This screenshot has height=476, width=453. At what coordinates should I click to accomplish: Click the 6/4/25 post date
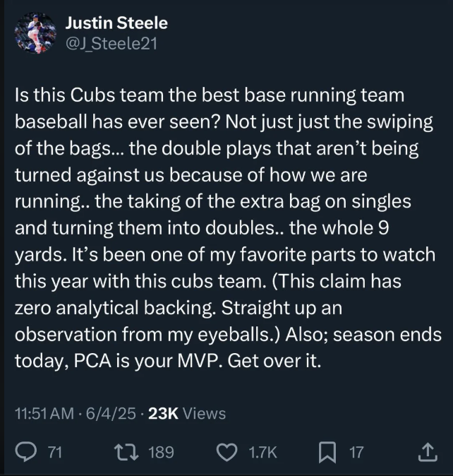point(111,413)
